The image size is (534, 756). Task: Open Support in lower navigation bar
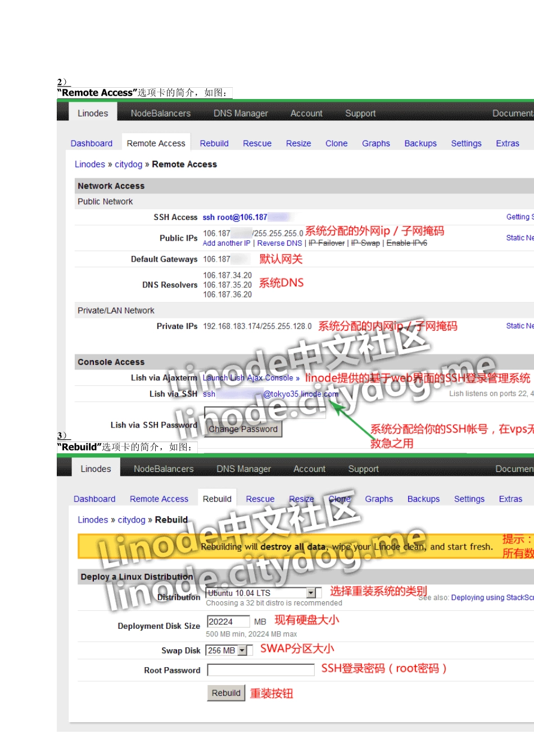[363, 469]
